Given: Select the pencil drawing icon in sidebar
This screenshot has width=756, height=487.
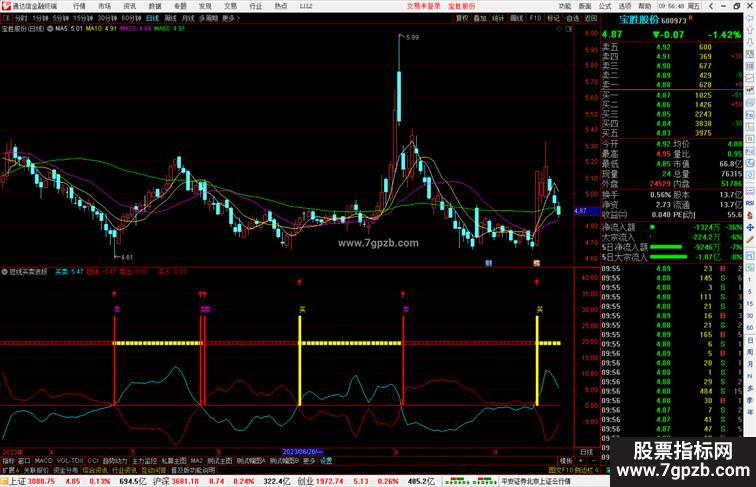Looking at the screenshot, I should (750, 239).
